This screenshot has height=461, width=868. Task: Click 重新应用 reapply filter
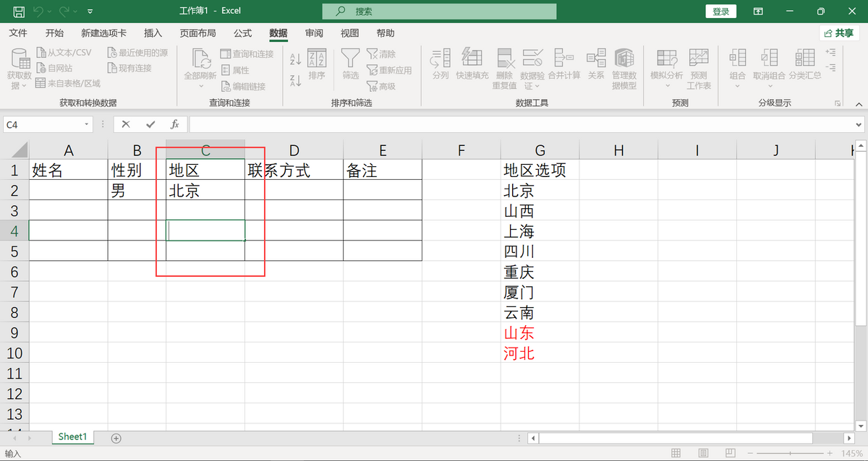coord(389,70)
